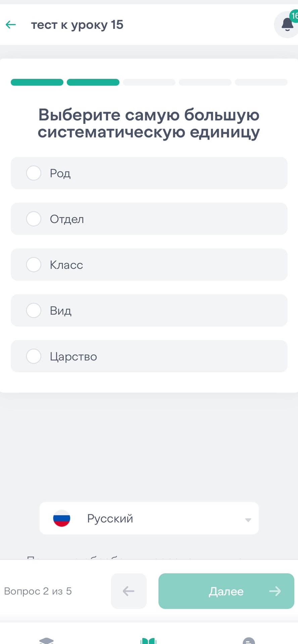Tap the Russian flag icon
Image resolution: width=298 pixels, height=644 pixels.
(62, 518)
